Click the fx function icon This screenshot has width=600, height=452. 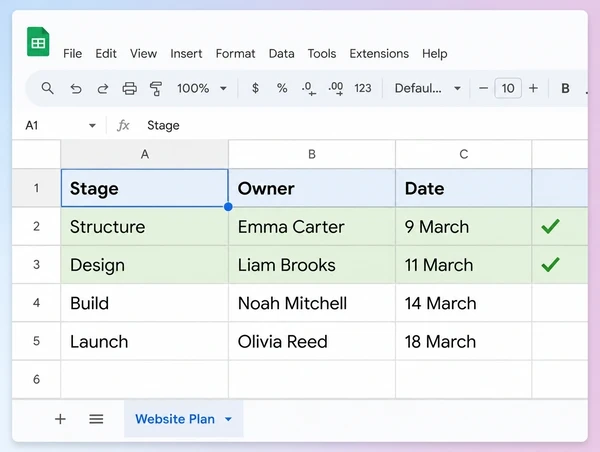[123, 126]
